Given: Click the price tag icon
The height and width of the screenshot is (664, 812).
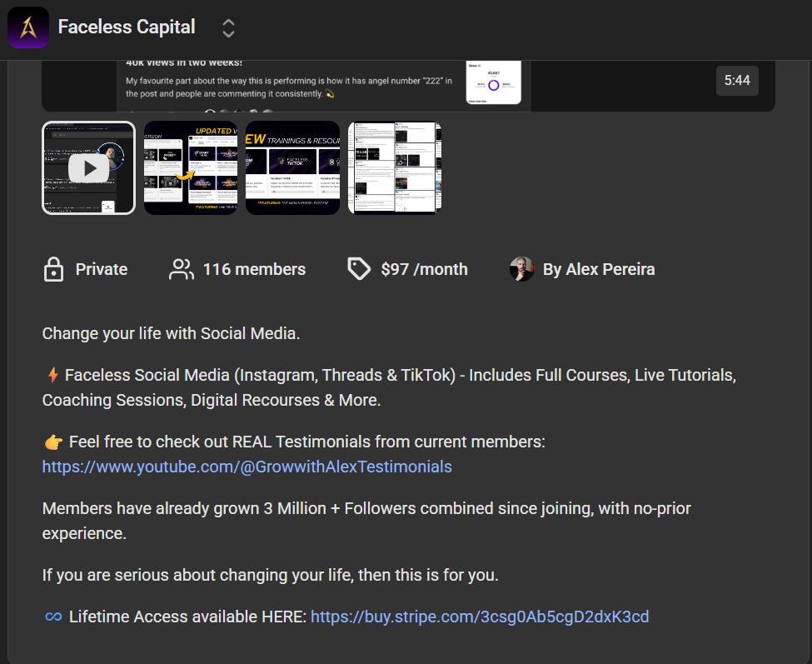Looking at the screenshot, I should 359,269.
